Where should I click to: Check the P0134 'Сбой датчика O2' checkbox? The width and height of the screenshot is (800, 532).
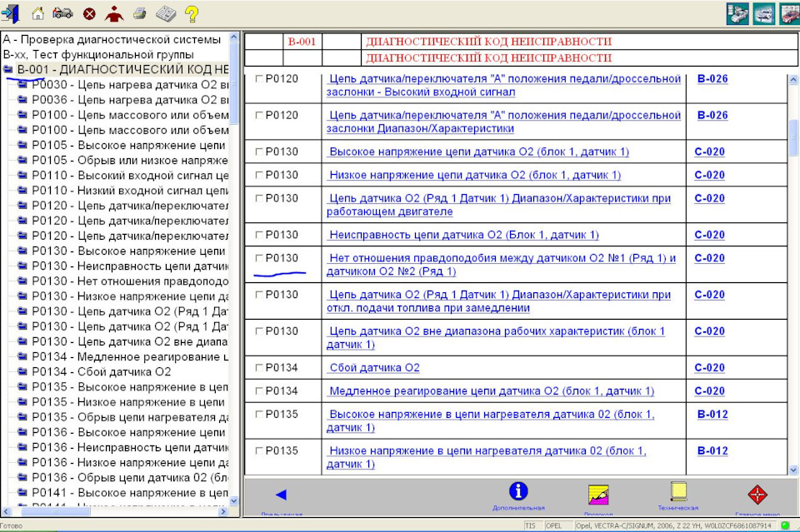259,368
